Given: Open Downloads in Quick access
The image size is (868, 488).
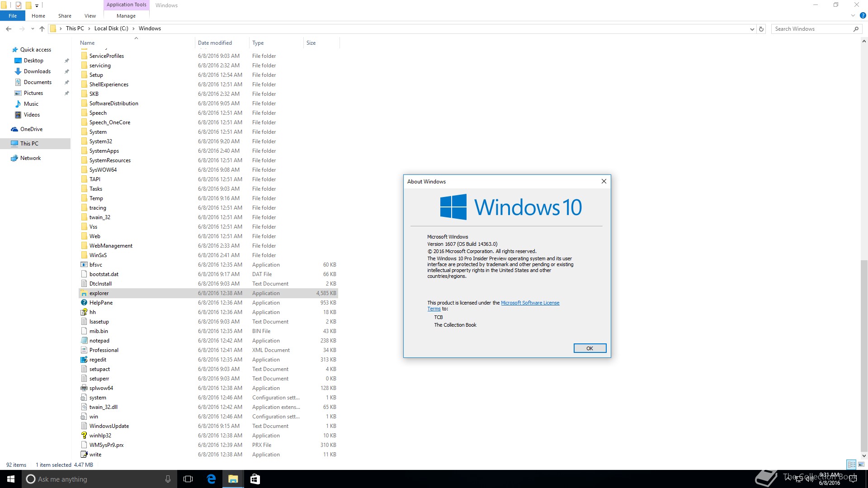Looking at the screenshot, I should pyautogui.click(x=37, y=71).
